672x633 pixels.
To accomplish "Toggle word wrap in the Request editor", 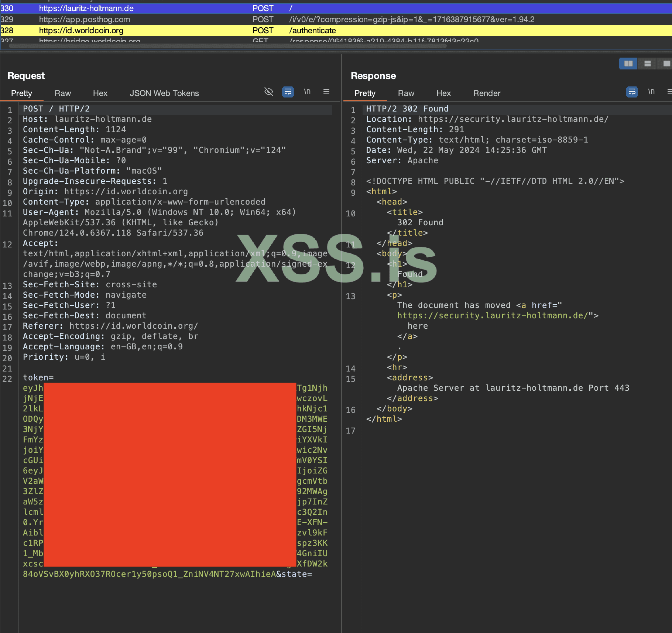I will click(x=288, y=92).
